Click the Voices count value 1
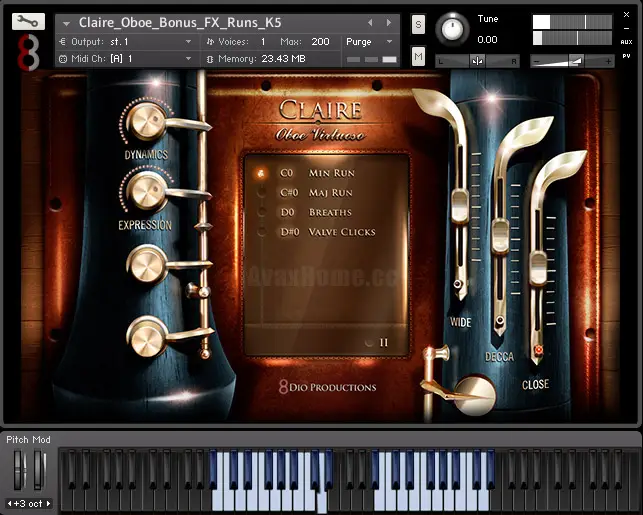This screenshot has width=643, height=515. 263,42
